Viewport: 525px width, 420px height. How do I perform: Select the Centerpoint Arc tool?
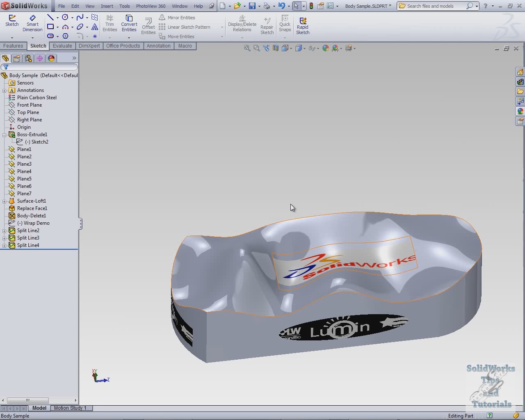(x=65, y=27)
